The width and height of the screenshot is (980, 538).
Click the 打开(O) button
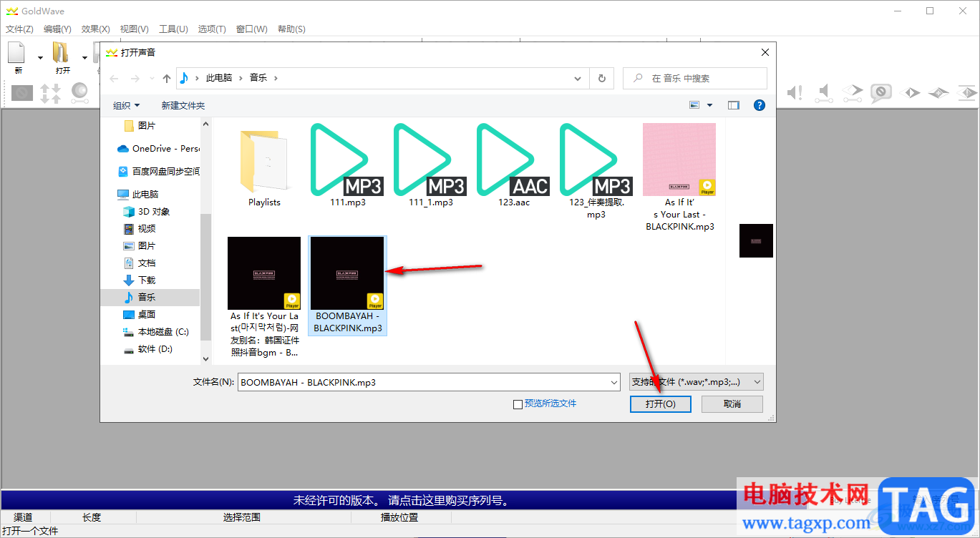pos(660,404)
